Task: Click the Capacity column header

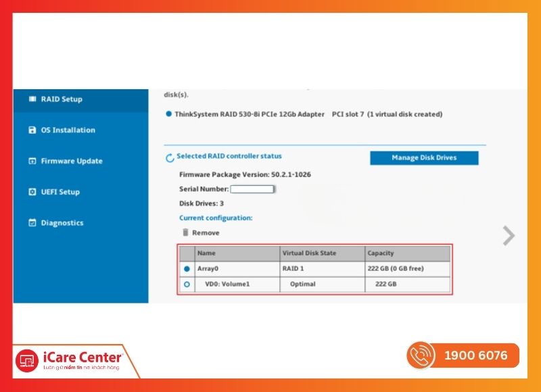Action: click(408, 253)
